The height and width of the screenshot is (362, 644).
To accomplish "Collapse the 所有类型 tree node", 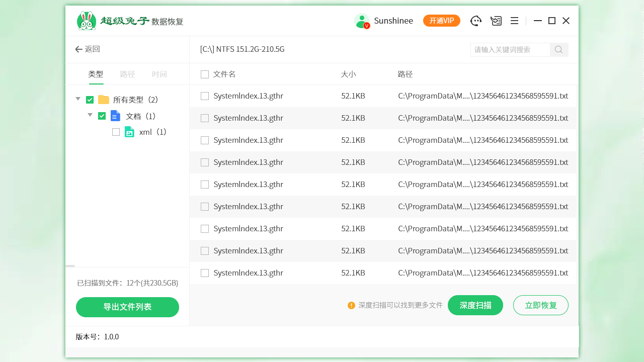I will click(78, 99).
